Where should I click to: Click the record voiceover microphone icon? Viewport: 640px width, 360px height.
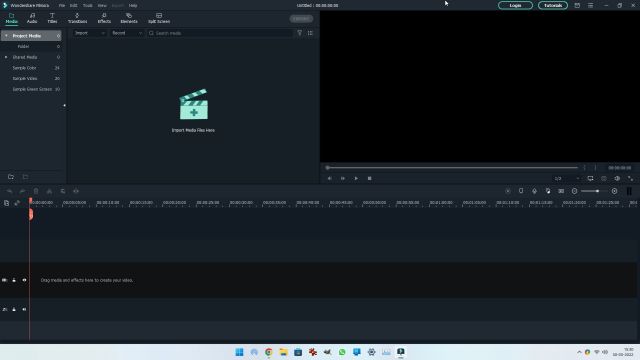click(534, 191)
